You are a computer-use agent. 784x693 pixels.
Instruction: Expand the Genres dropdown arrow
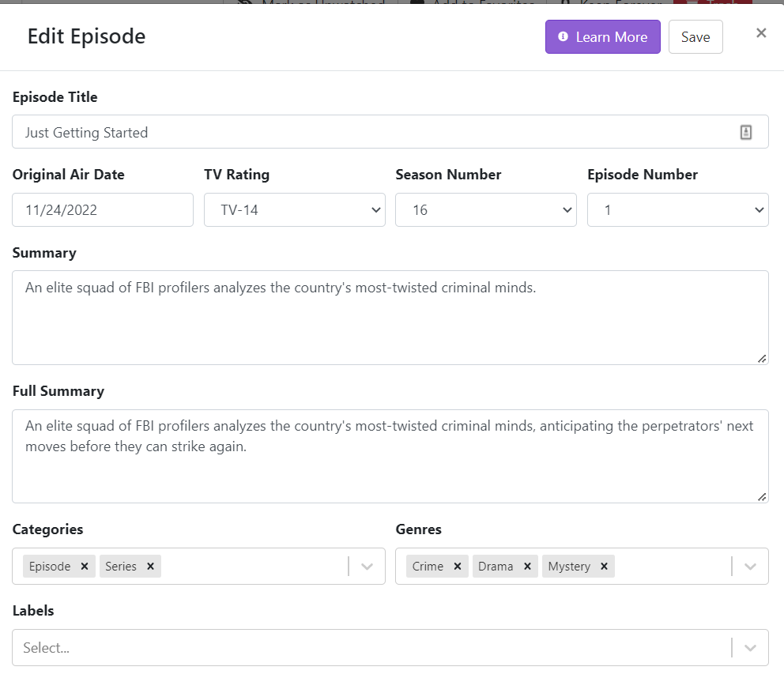click(x=750, y=567)
